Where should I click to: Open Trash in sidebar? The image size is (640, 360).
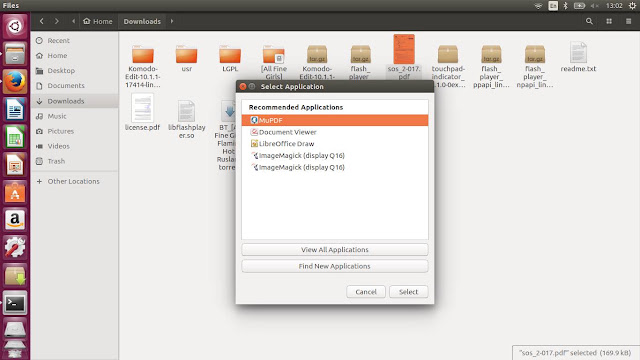pos(75,161)
